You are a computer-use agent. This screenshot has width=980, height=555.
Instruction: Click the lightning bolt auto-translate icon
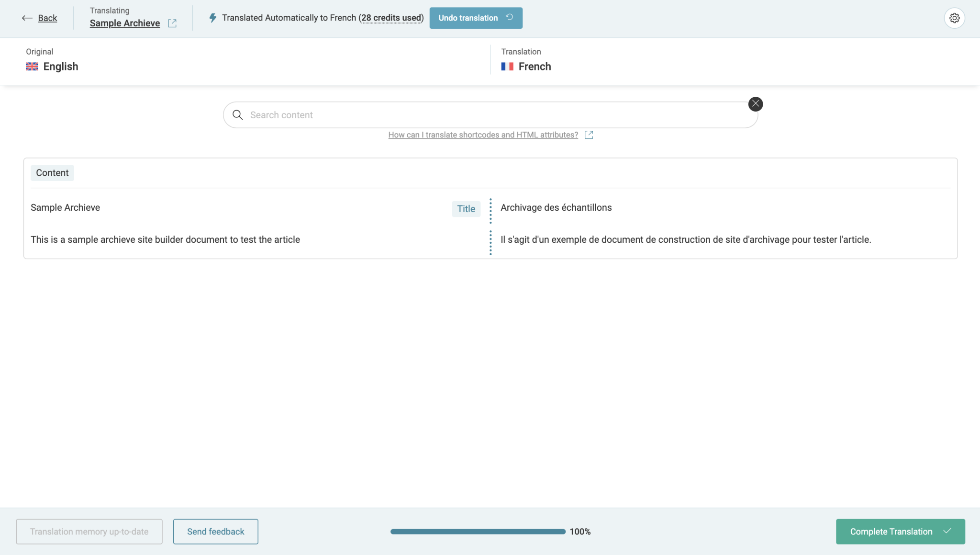point(213,18)
